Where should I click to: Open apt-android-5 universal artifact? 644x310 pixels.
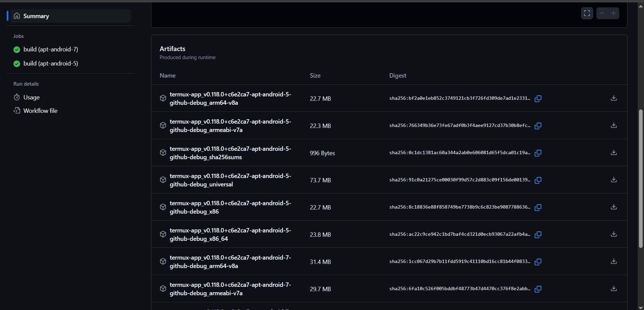coord(230,180)
